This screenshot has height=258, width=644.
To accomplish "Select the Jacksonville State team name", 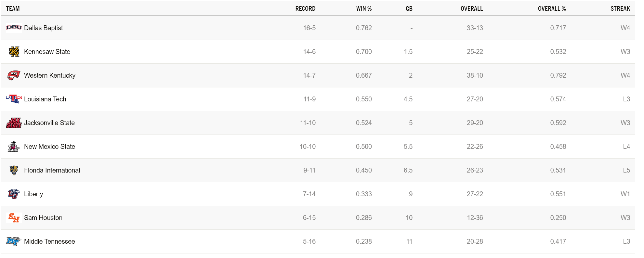I will (49, 123).
